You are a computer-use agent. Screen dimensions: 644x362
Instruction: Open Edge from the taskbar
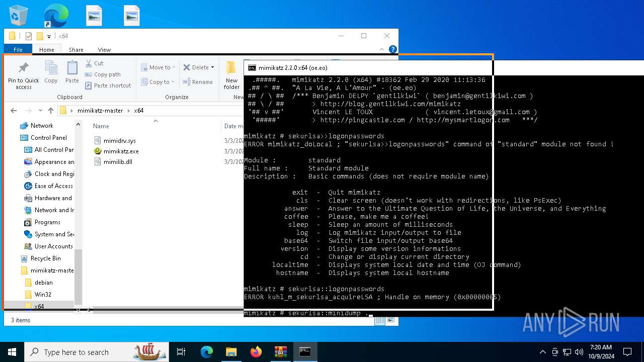207,352
